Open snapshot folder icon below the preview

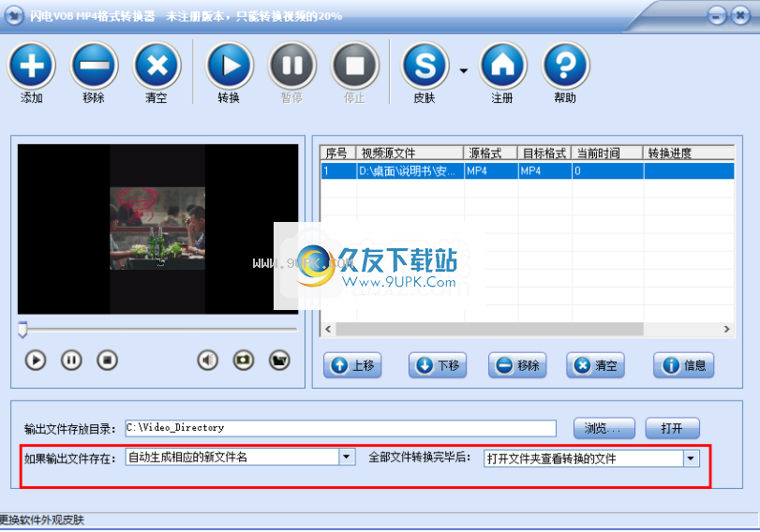tap(279, 361)
